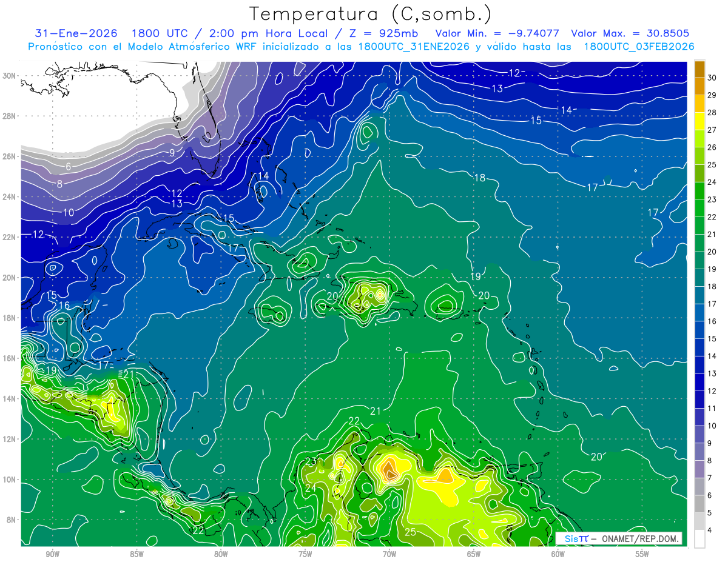Click the "85W" longitude label
The width and height of the screenshot is (728, 562).
click(136, 554)
